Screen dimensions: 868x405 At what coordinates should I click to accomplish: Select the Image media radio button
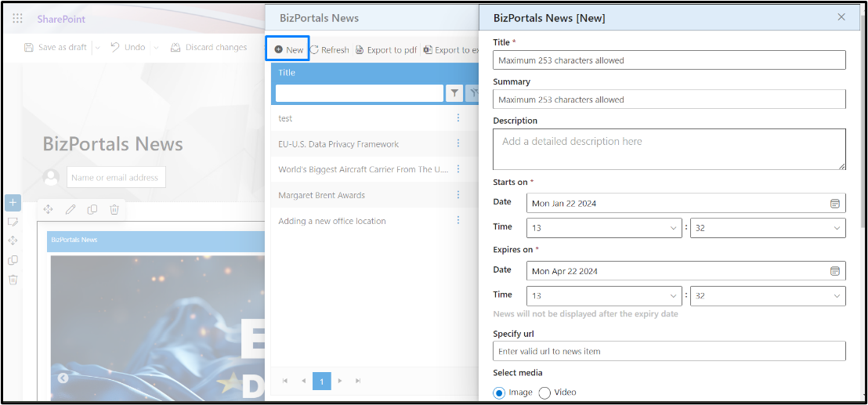pos(499,392)
